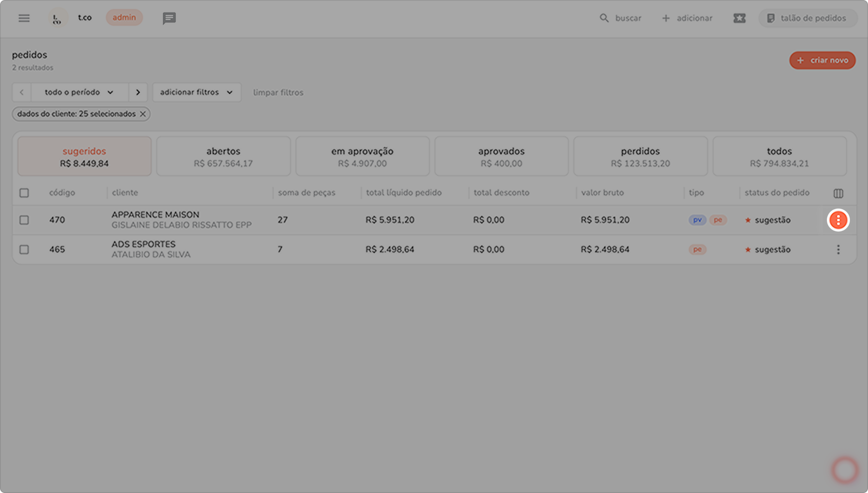Image resolution: width=868 pixels, height=493 pixels.
Task: Switch to the perdidos tab
Action: coord(640,157)
